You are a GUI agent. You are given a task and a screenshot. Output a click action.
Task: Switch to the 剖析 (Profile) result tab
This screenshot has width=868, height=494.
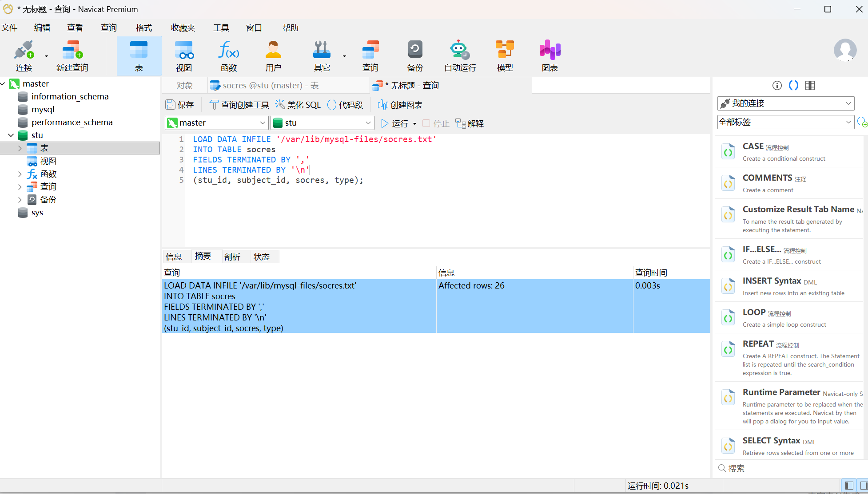(x=232, y=257)
